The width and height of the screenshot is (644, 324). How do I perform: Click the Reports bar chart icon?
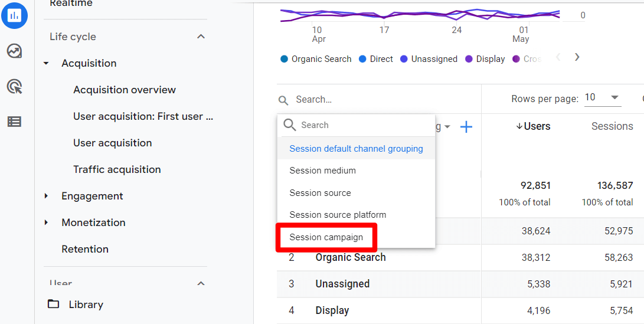(14, 16)
